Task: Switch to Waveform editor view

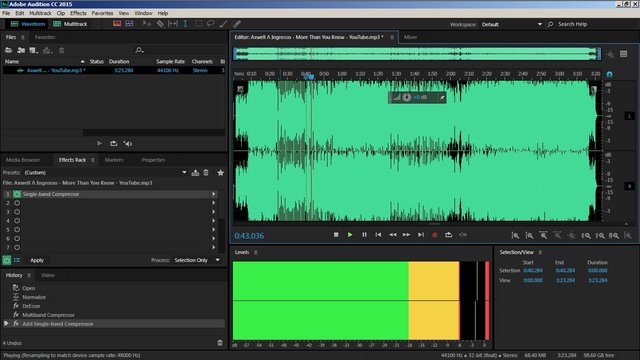Action: coord(28,24)
